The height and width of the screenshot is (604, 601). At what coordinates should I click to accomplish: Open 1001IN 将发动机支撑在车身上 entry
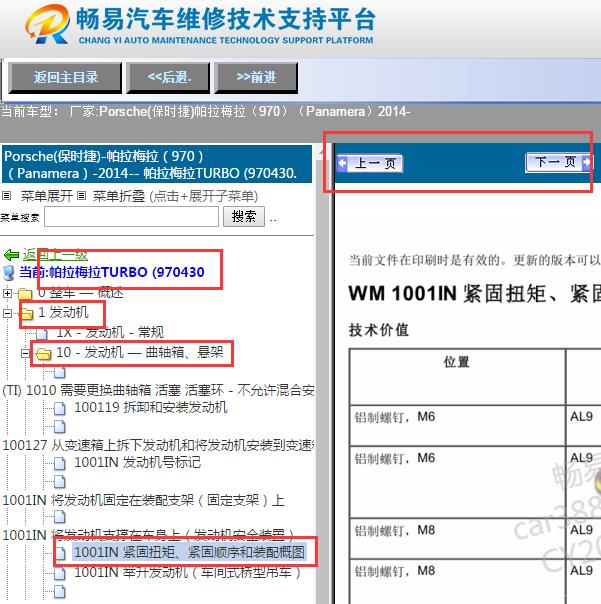(148, 535)
